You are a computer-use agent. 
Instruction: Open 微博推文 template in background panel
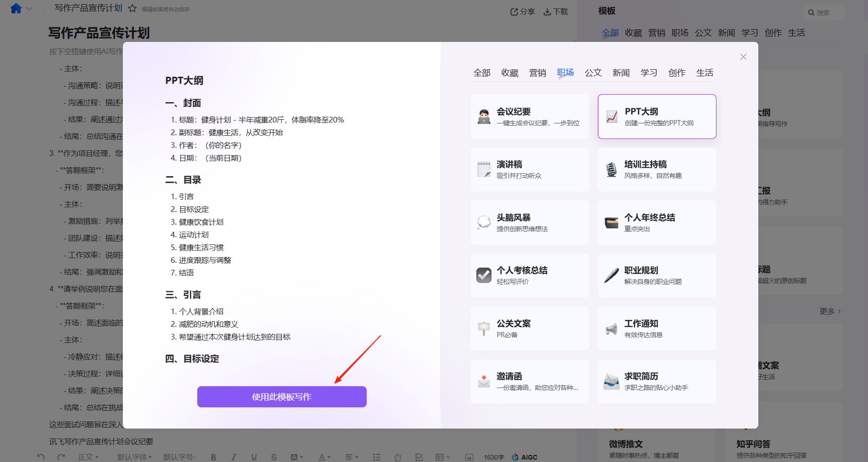point(626,444)
